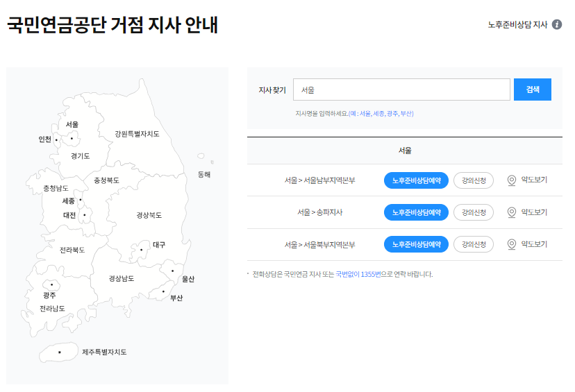The height and width of the screenshot is (392, 575).
Task: Click the map pin icon in 서울남부지역본부 row
Action: [x=512, y=180]
